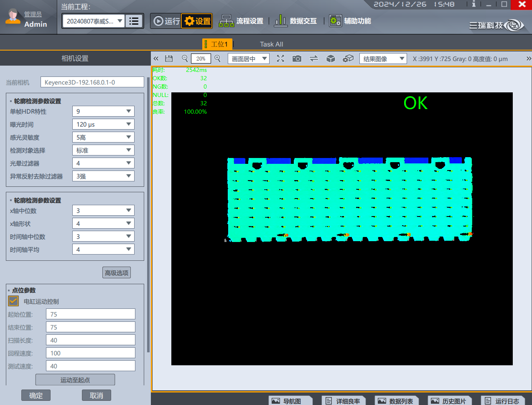Toggle the 电缸运动控制 checkbox

click(x=13, y=301)
